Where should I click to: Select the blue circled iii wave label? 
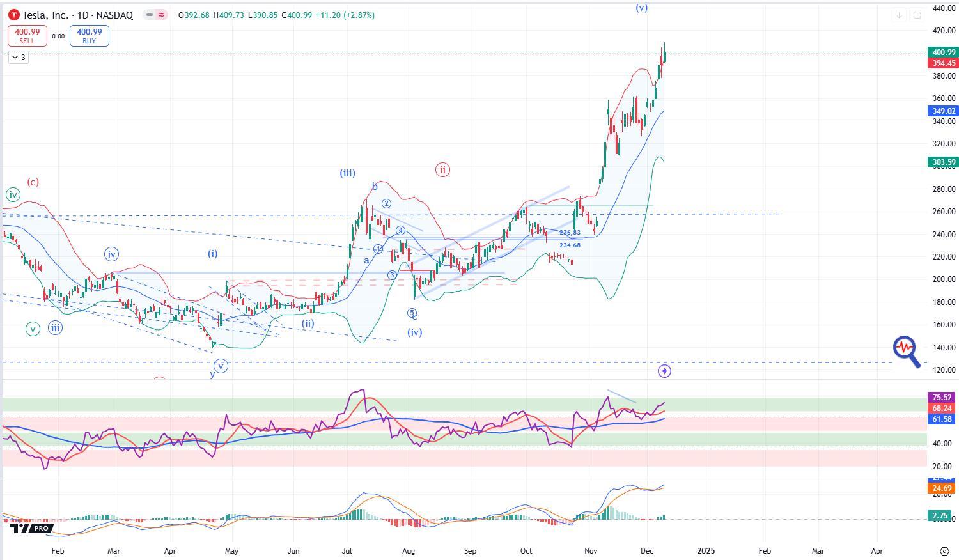[56, 328]
